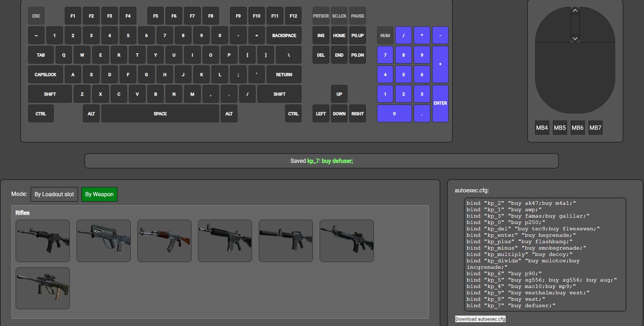Choose the END key
The height and width of the screenshot is (326, 644).
point(339,55)
